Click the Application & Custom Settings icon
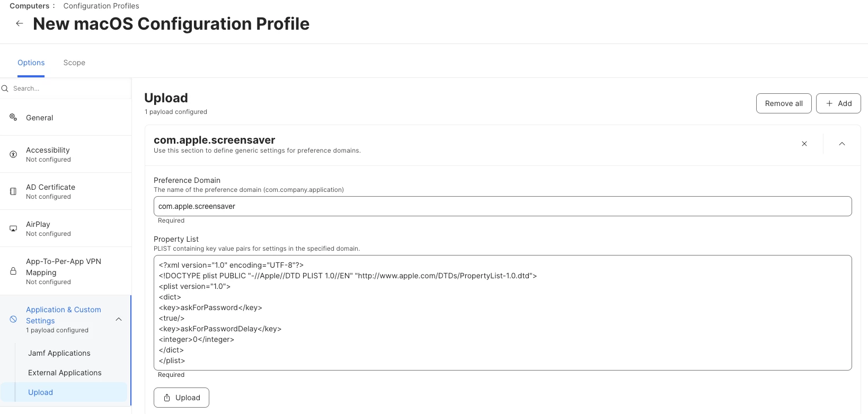This screenshot has width=868, height=414. (x=13, y=319)
